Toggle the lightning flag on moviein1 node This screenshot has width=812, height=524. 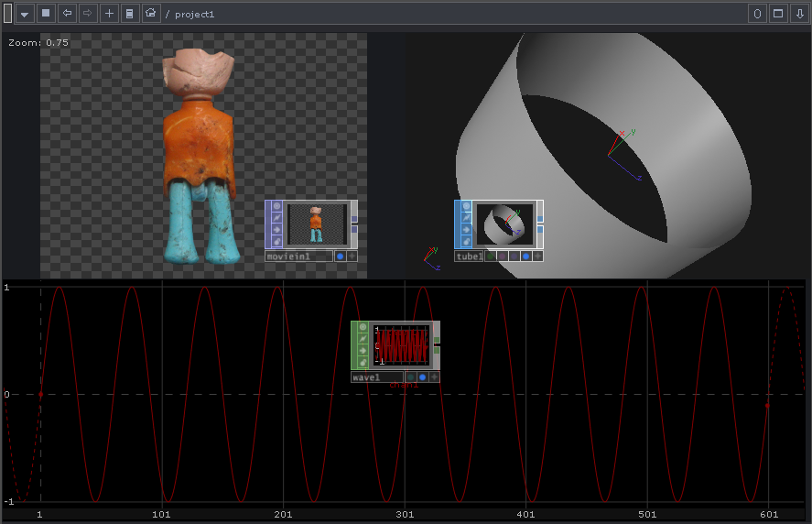[277, 218]
